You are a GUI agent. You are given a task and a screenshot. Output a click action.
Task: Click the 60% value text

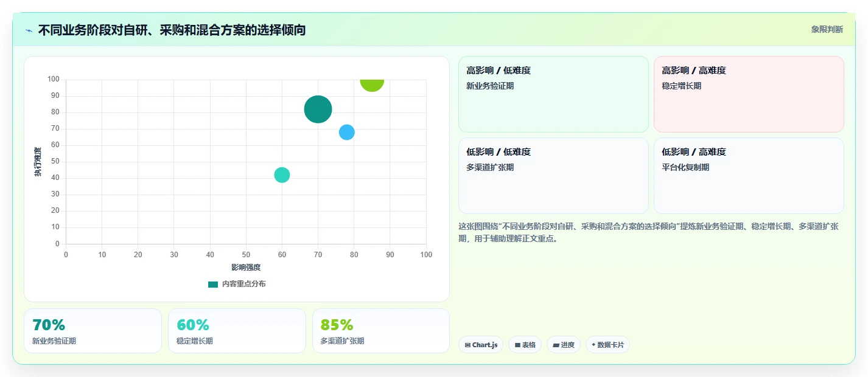coord(192,325)
